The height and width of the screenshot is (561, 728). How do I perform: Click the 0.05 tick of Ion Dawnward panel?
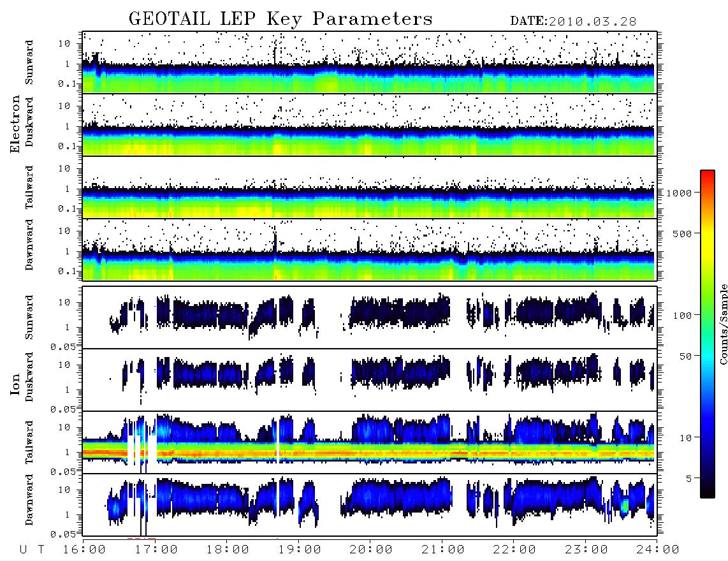(x=63, y=534)
